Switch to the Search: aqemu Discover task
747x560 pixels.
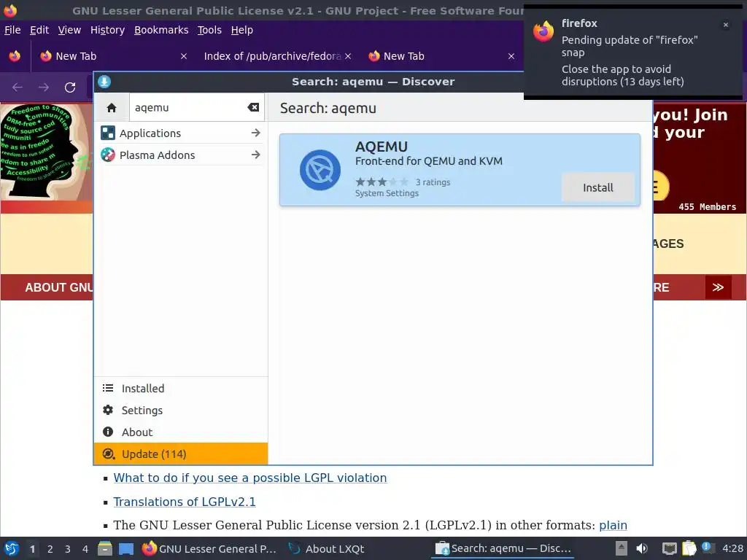pos(503,548)
